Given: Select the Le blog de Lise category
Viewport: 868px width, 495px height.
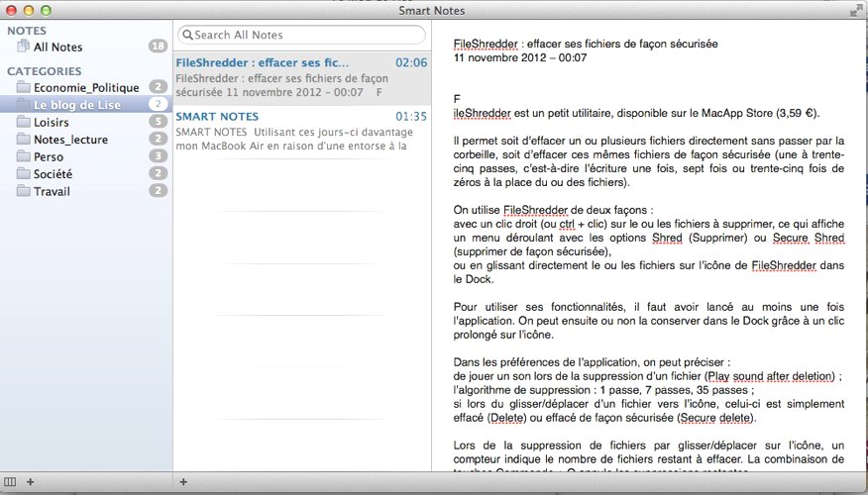Looking at the screenshot, I should pyautogui.click(x=72, y=105).
